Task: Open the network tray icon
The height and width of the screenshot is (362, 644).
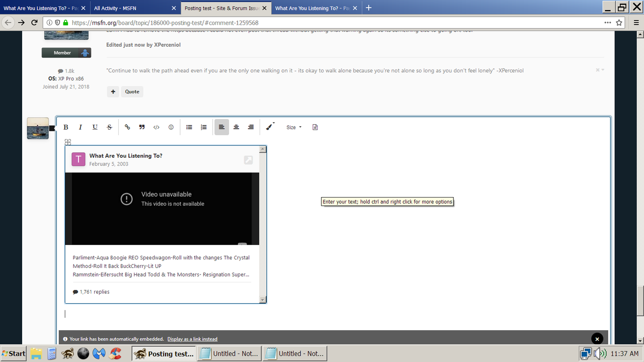Action: click(x=586, y=353)
